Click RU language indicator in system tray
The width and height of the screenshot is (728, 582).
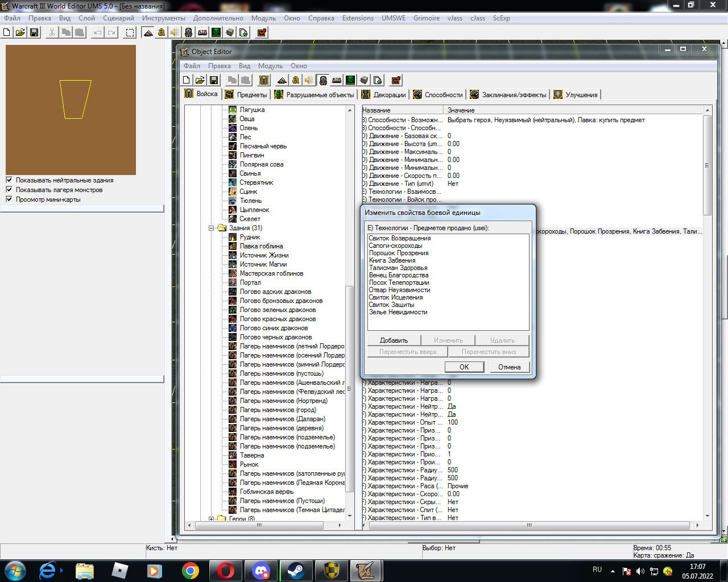[x=597, y=569]
